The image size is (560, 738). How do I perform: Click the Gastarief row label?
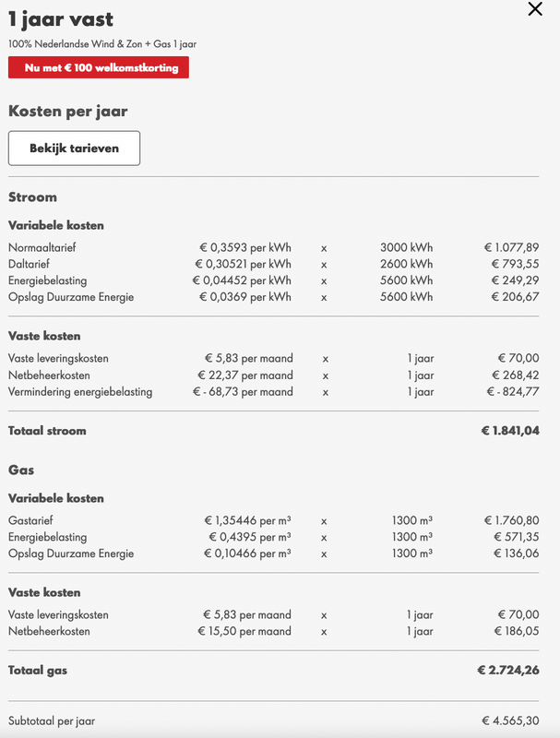point(31,520)
